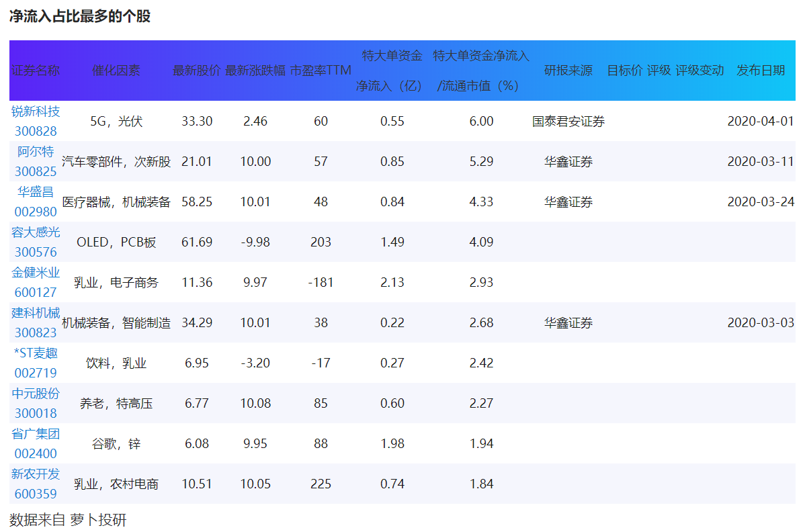
Task: Click the 最新股价 column header
Action: click(197, 71)
